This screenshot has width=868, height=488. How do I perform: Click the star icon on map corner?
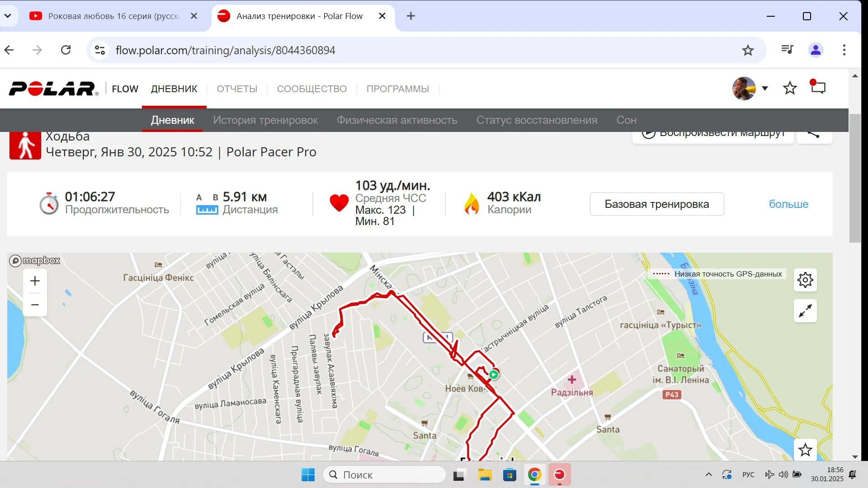tap(805, 450)
